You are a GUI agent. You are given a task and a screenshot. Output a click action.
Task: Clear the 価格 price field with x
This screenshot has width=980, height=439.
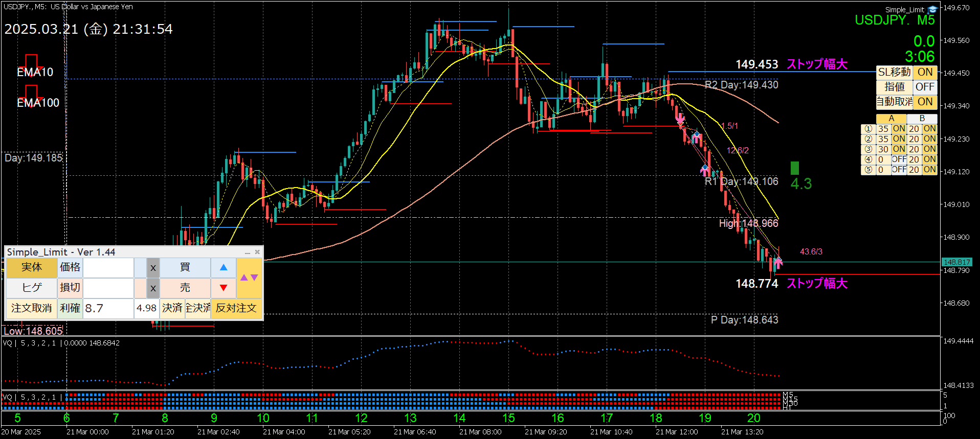(153, 268)
